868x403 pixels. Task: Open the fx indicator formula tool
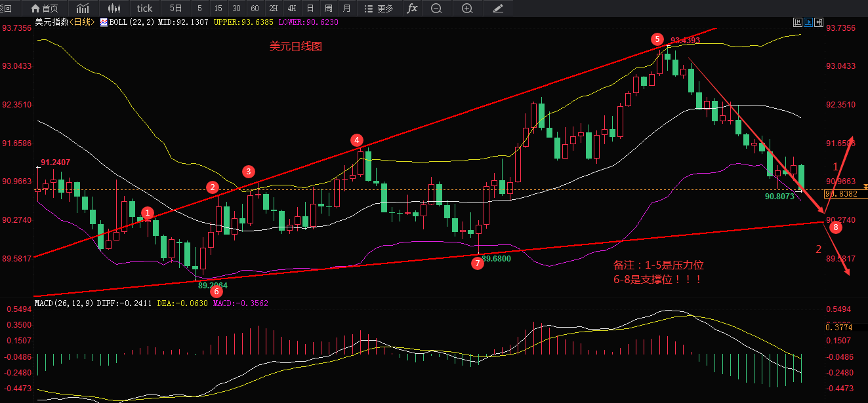click(x=411, y=9)
